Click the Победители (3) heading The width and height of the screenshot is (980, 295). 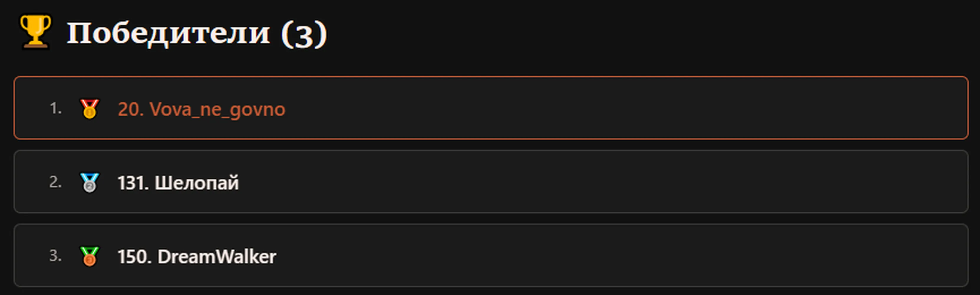coord(197,34)
